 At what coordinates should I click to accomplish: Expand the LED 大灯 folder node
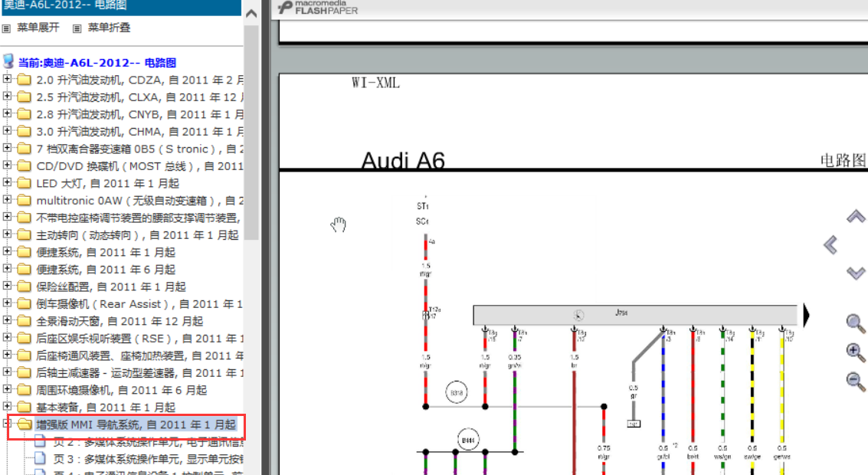click(x=7, y=182)
